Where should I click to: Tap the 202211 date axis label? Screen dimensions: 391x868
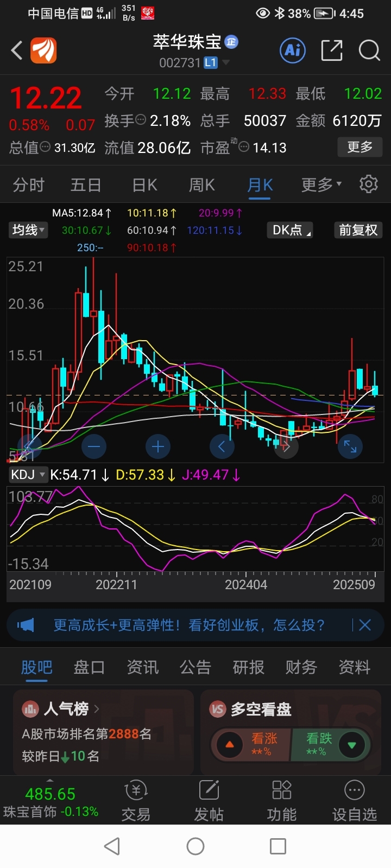pos(116,585)
